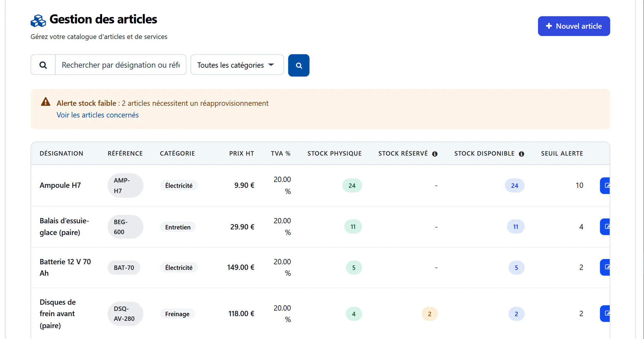Click the TVA % column header
This screenshot has height=339, width=644.
pos(280,154)
